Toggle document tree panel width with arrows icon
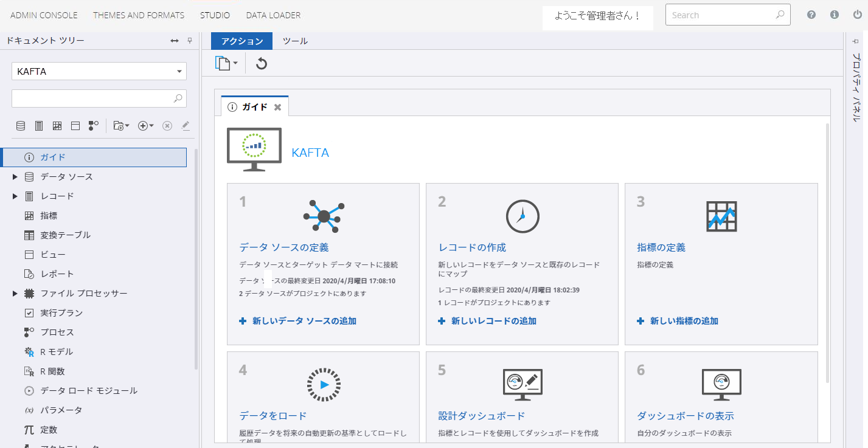This screenshot has width=868, height=448. 175,41
